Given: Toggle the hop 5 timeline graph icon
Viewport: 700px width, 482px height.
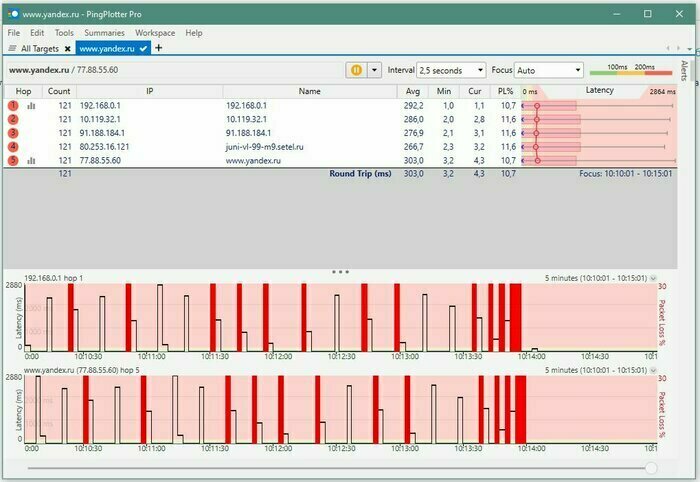Looking at the screenshot, I should (30, 160).
